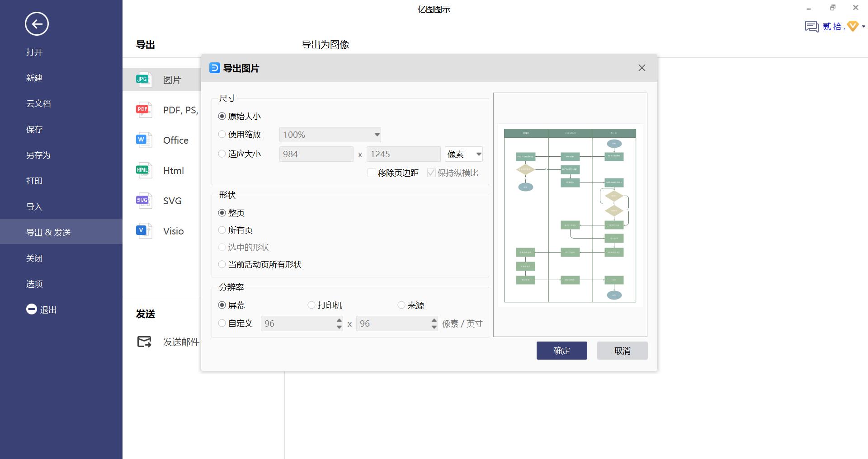Cancel the dialog with 取消

(622, 351)
